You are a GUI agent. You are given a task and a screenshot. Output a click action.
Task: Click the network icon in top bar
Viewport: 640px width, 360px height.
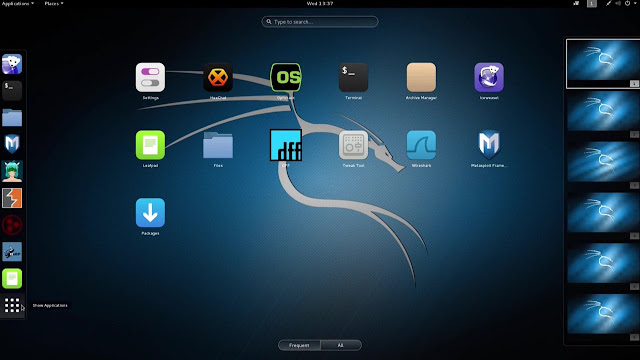pyautogui.click(x=576, y=3)
